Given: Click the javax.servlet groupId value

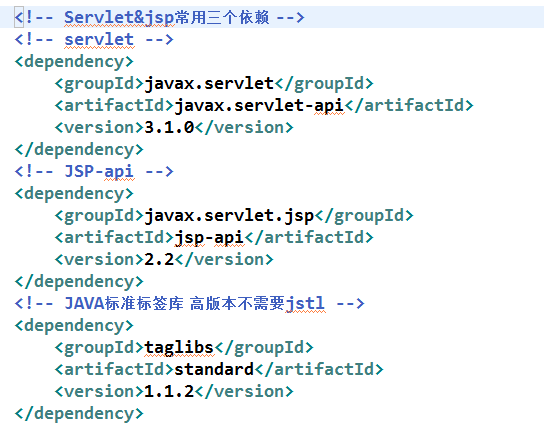Looking at the screenshot, I should 209,84.
